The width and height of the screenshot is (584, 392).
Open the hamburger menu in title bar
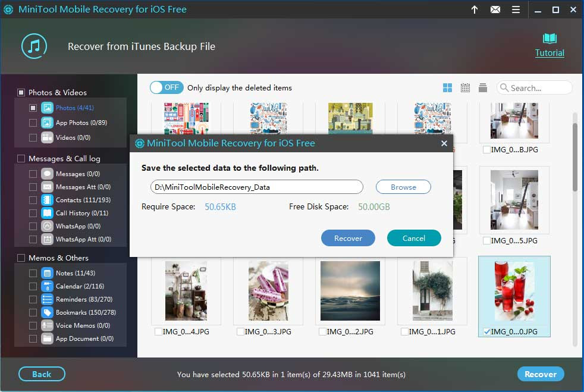point(516,10)
